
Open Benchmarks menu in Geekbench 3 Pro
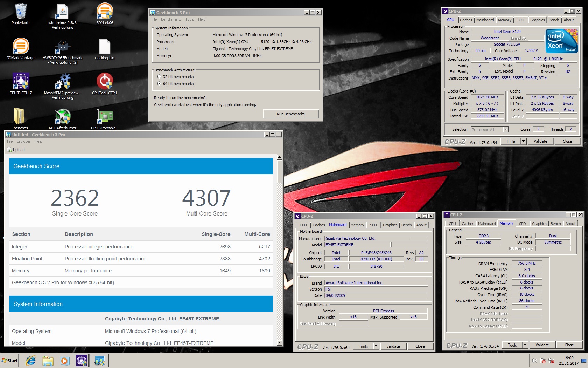pyautogui.click(x=171, y=19)
